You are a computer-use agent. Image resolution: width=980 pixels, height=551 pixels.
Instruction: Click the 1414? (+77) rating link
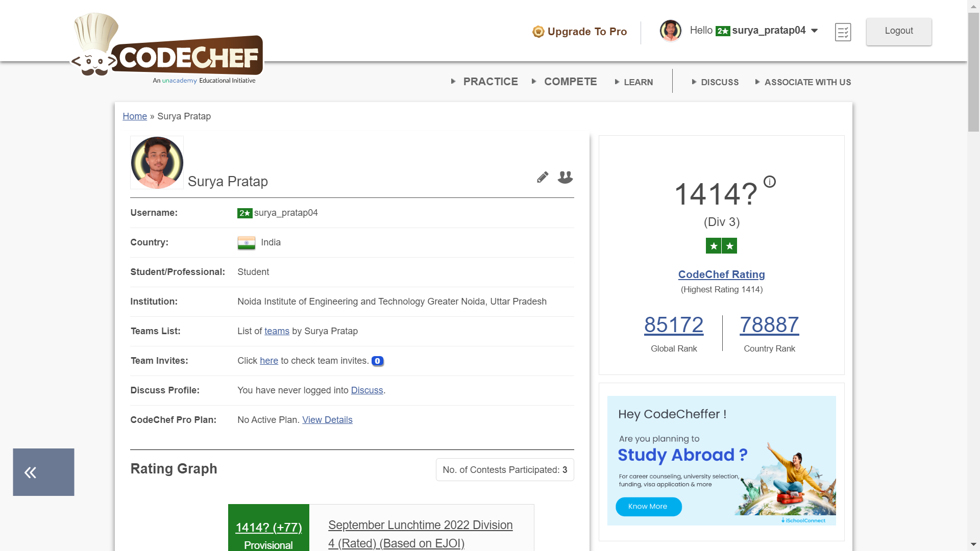[x=268, y=528]
